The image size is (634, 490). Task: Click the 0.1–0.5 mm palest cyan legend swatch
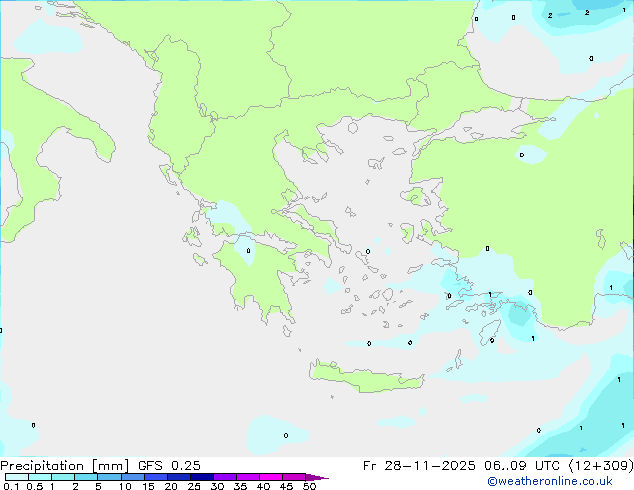click(17, 477)
